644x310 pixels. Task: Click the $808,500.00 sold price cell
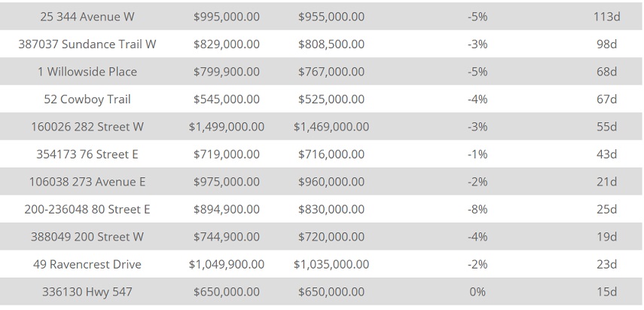click(331, 44)
